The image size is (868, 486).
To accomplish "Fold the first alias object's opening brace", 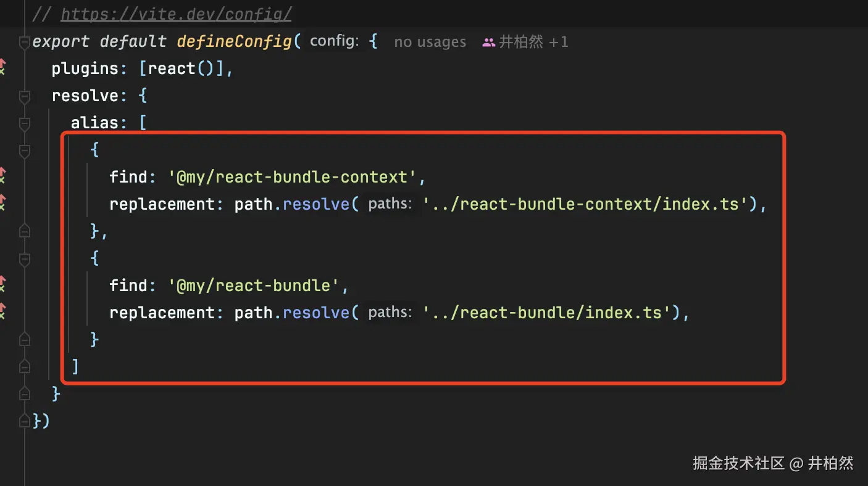I will point(25,150).
